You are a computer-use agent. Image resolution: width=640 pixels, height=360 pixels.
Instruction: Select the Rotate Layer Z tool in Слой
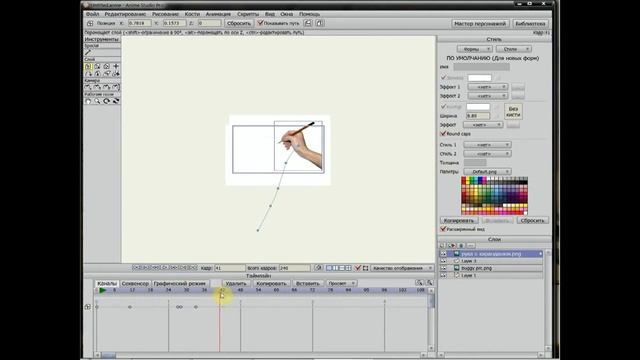point(107,66)
